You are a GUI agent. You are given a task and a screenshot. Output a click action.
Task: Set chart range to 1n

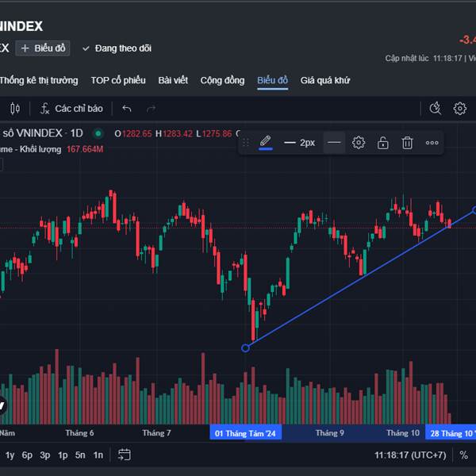pyautogui.click(x=98, y=455)
